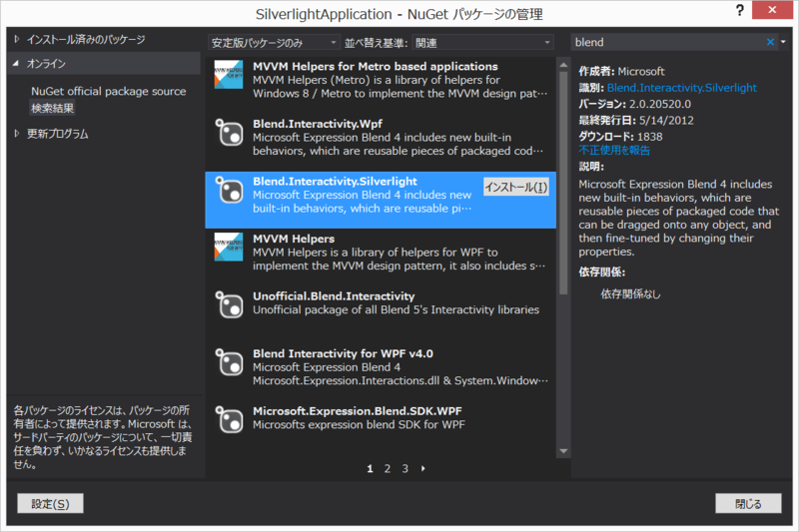
Task: Click in the blend search field
Action: [x=667, y=42]
